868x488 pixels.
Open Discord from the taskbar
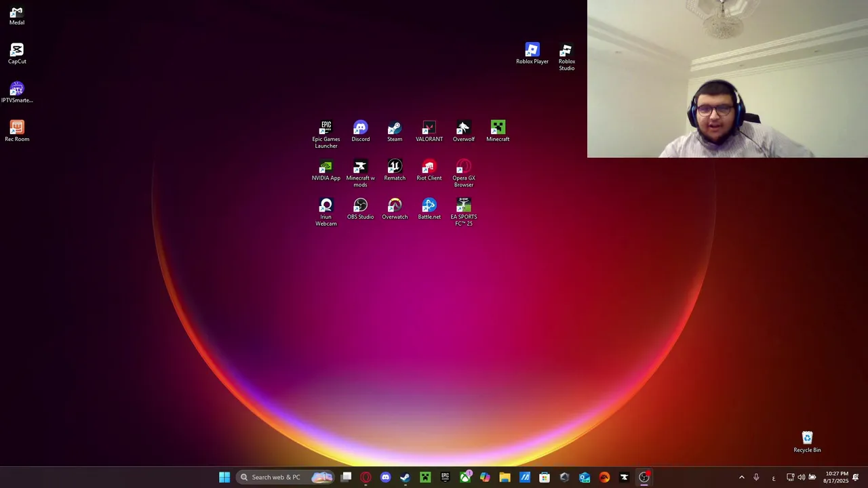[x=386, y=477]
